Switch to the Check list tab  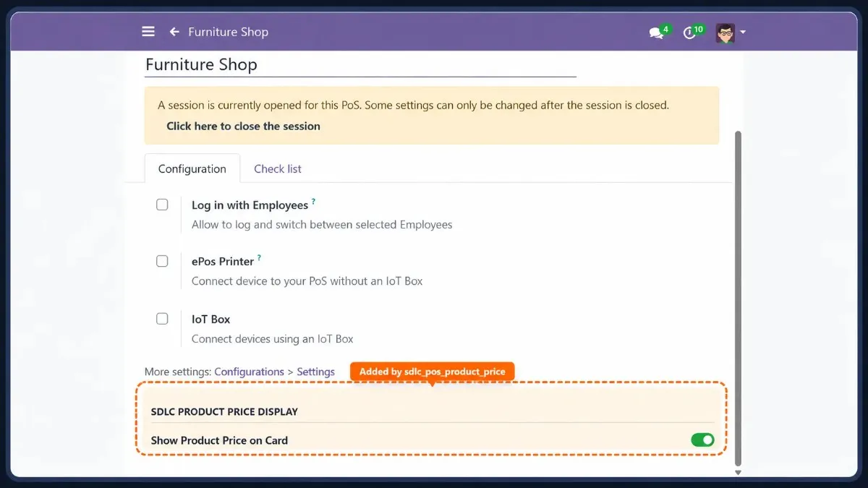point(278,168)
